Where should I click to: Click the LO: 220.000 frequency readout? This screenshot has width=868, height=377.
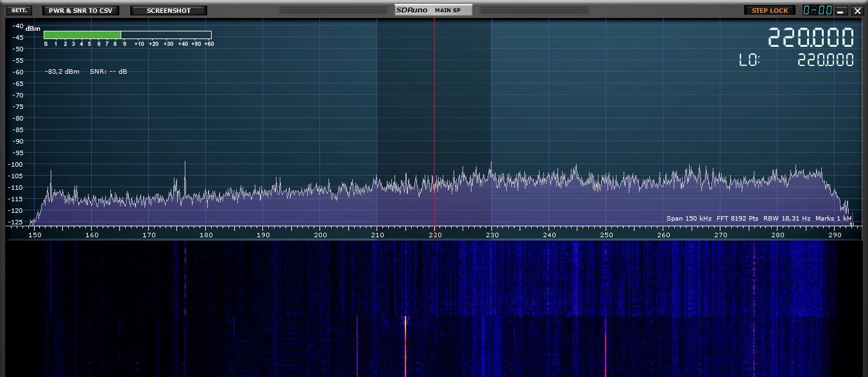tap(797, 60)
